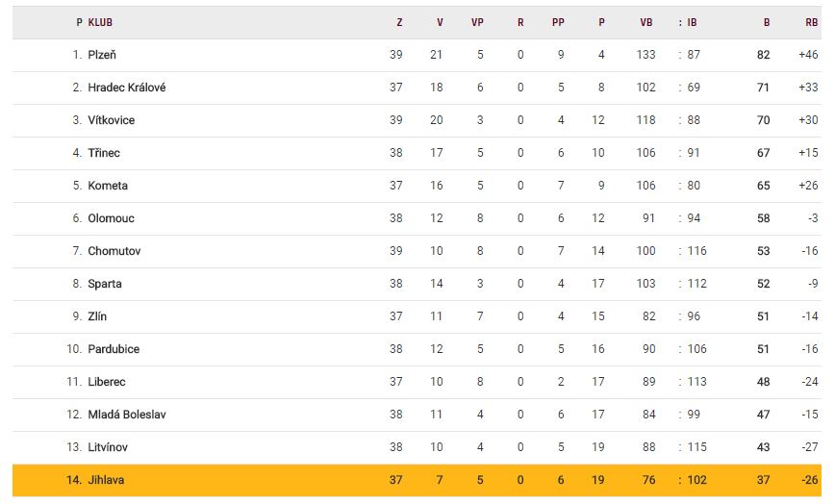Viewport: 835px width, 504px height.
Task: Click the RB goal-difference column header
Action: point(811,22)
